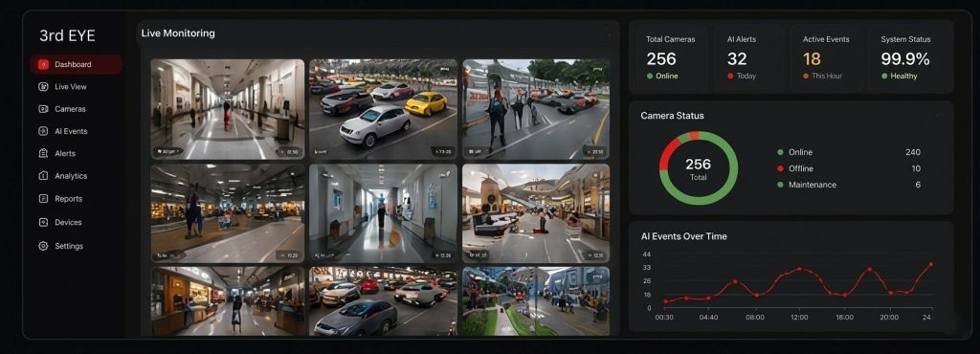This screenshot has height=354, width=980.
Task: Open the indoor market feed with blue figure
Action: point(228,213)
